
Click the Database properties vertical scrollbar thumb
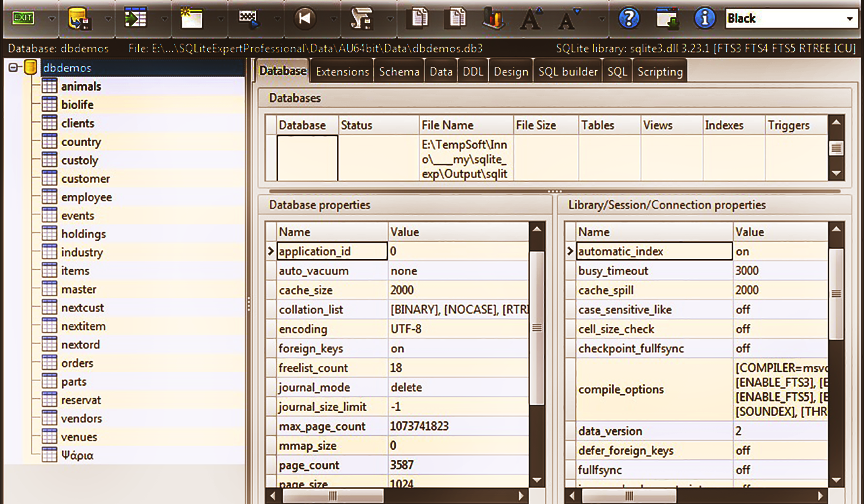click(x=537, y=328)
